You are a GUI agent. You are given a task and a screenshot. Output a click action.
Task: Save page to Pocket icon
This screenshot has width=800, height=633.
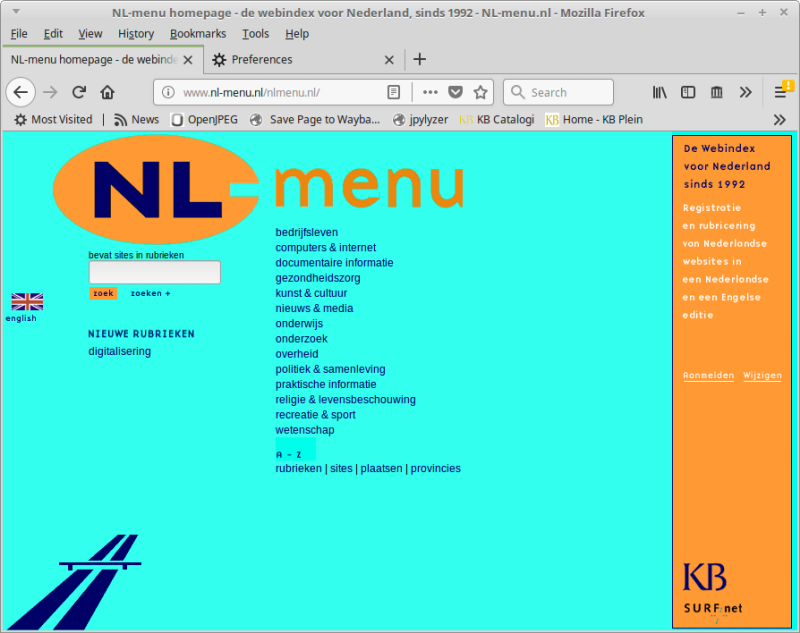pyautogui.click(x=455, y=92)
